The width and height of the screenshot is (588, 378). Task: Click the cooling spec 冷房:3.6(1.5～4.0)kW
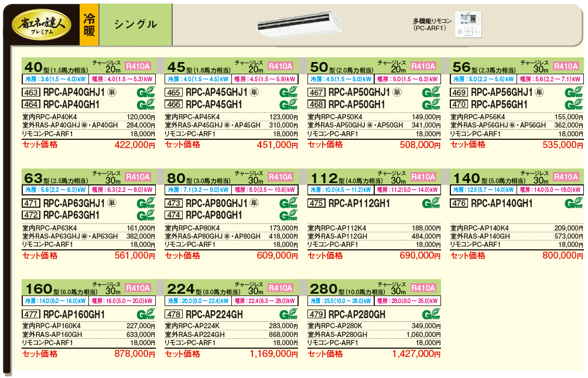(x=55, y=79)
